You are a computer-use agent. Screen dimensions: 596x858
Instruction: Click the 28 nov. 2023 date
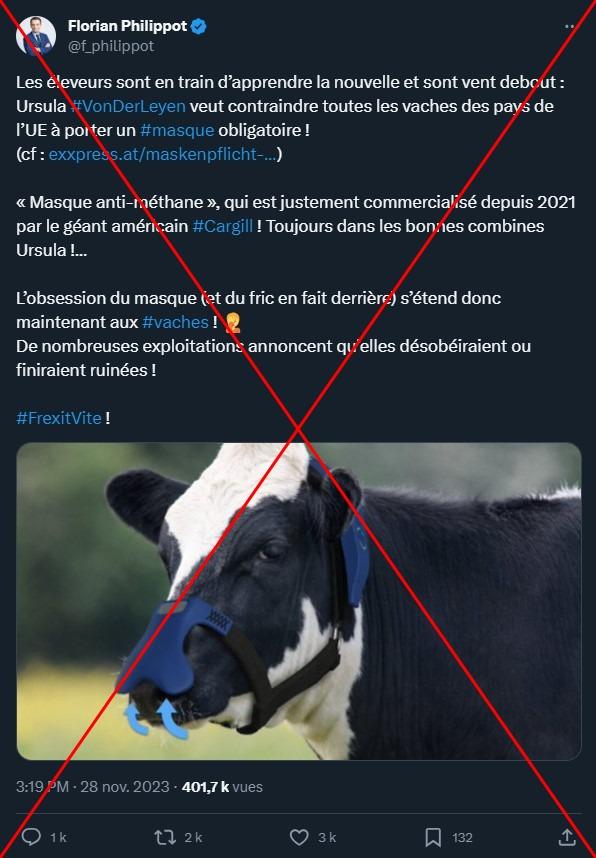pos(125,786)
